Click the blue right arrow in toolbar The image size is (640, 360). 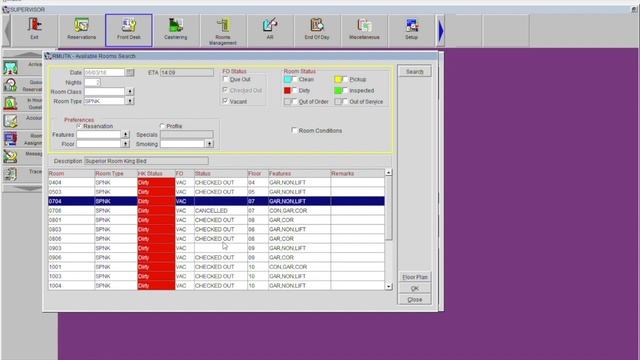coord(441,31)
